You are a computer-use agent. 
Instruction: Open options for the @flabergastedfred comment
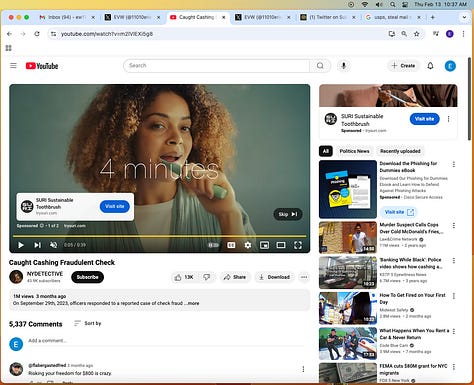coord(303,369)
